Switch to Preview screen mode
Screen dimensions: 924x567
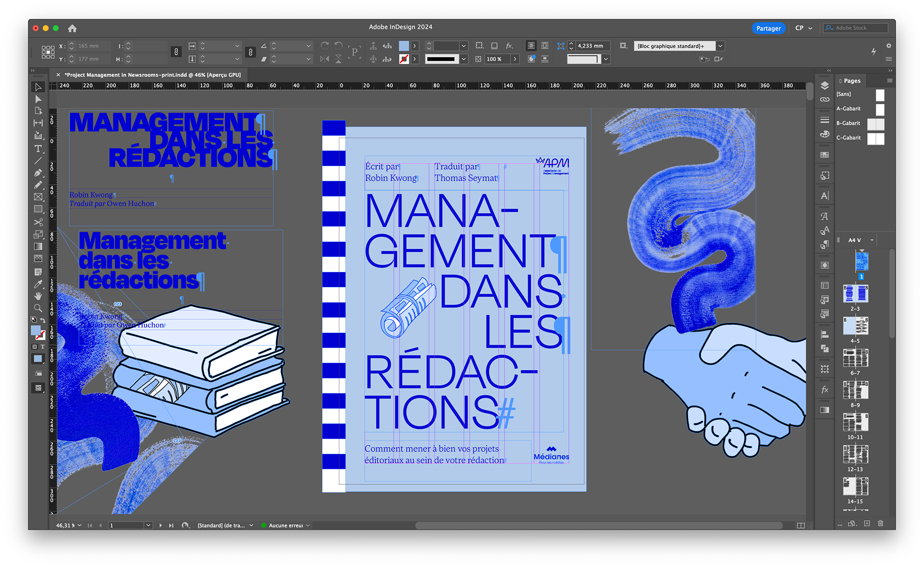38,388
